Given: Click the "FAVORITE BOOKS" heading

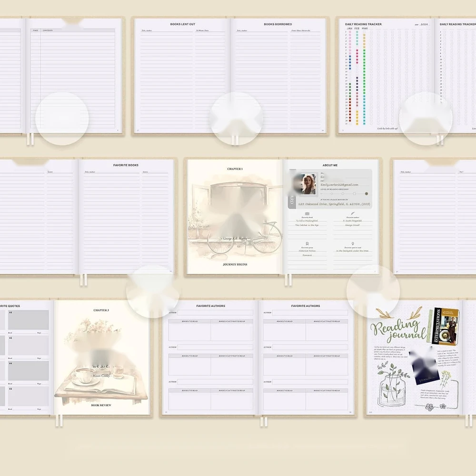Looking at the screenshot, I should (x=126, y=165).
